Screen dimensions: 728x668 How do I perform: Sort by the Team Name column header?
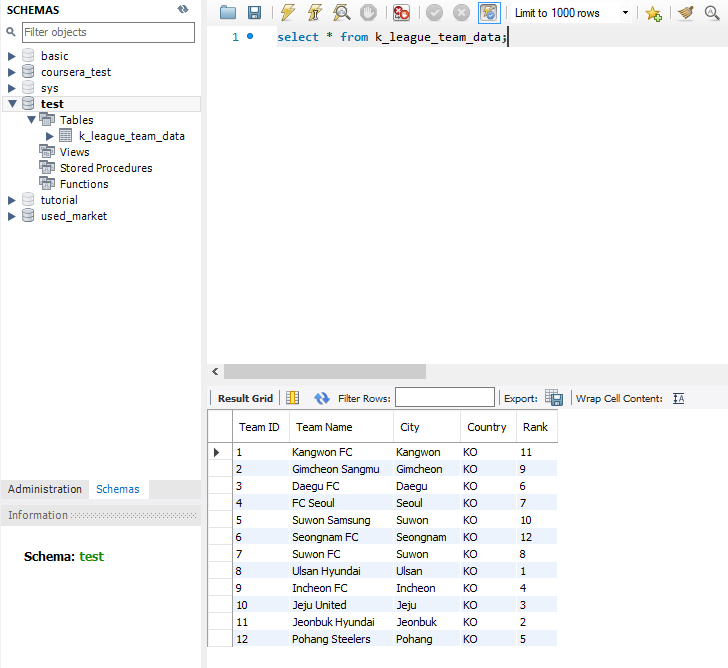341,427
